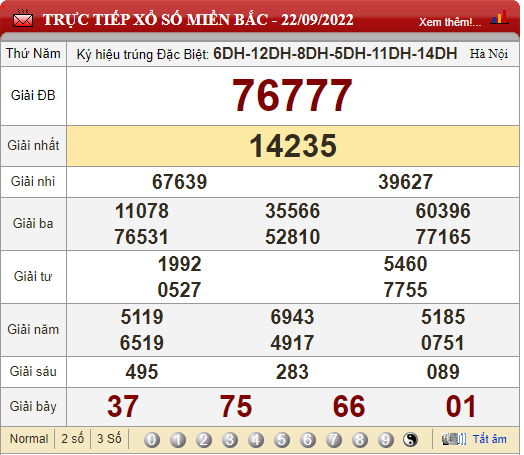Click sixth prize number 283

(x=292, y=372)
